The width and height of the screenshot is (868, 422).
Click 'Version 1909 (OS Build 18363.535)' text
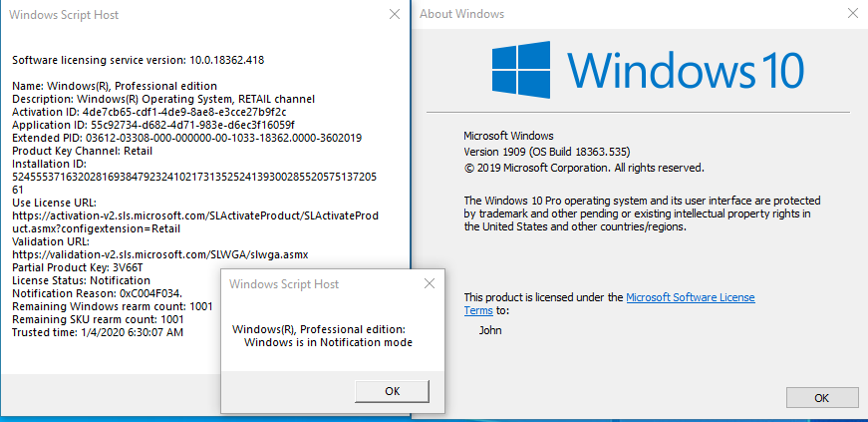point(547,152)
